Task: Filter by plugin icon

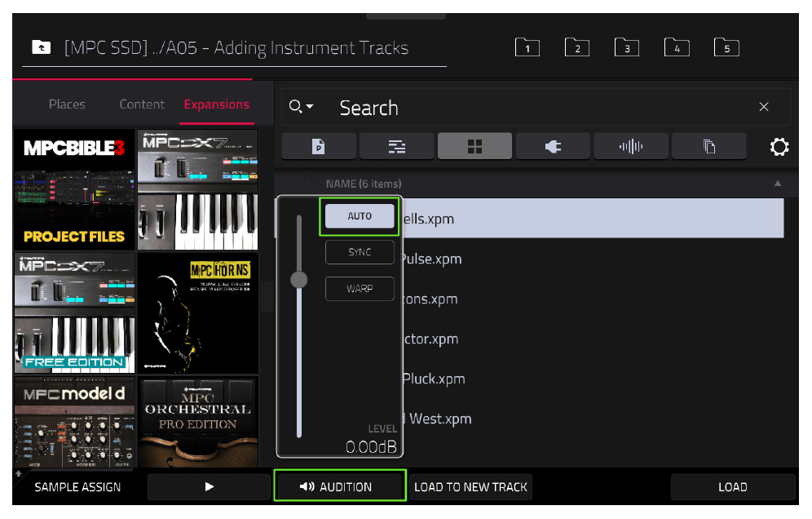Action: [x=553, y=147]
